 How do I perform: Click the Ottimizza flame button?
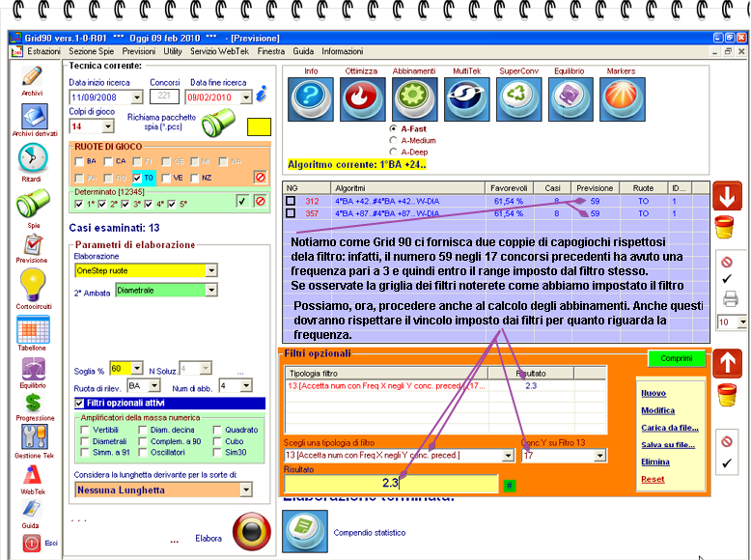(363, 99)
